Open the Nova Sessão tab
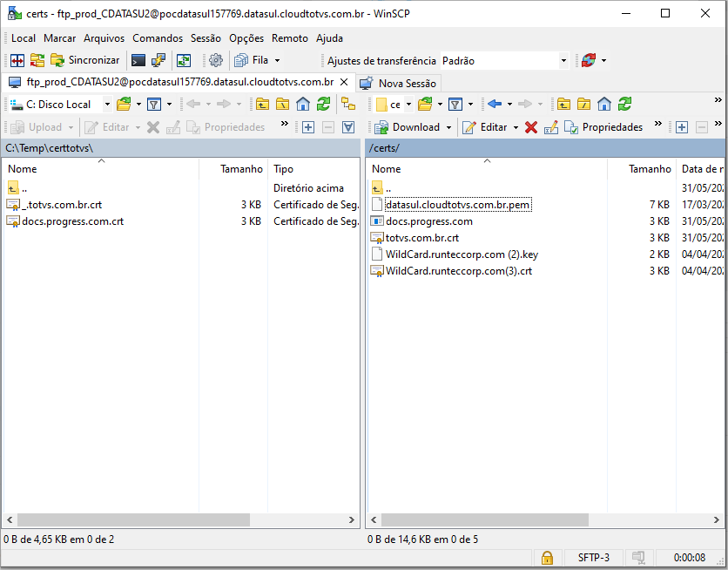 pos(398,83)
